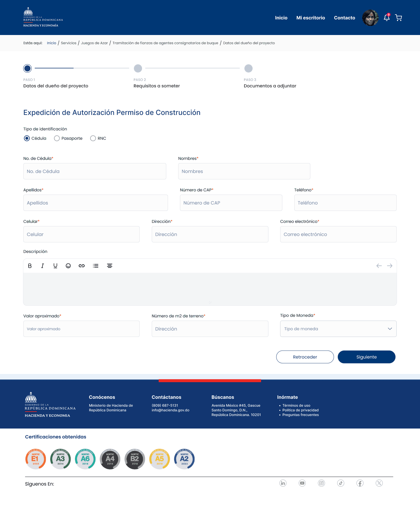Focus the No. de Cédula input field
The height and width of the screenshot is (507, 420).
pos(95,171)
